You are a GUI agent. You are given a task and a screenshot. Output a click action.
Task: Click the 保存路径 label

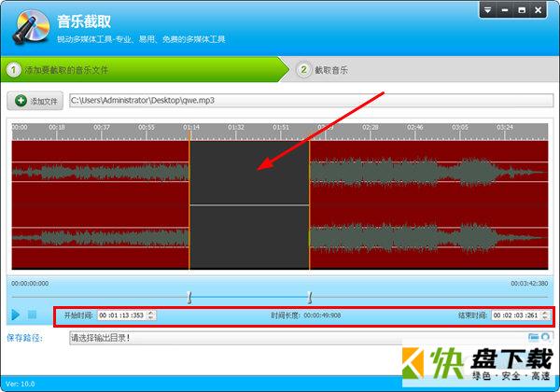(x=24, y=338)
